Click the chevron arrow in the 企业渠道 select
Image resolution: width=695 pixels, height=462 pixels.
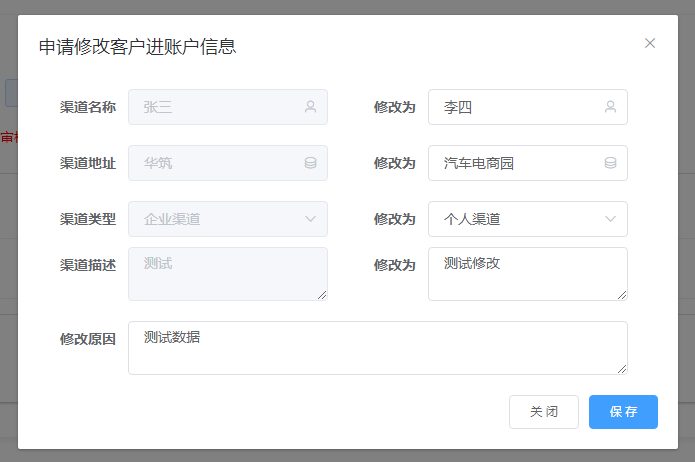click(310, 219)
